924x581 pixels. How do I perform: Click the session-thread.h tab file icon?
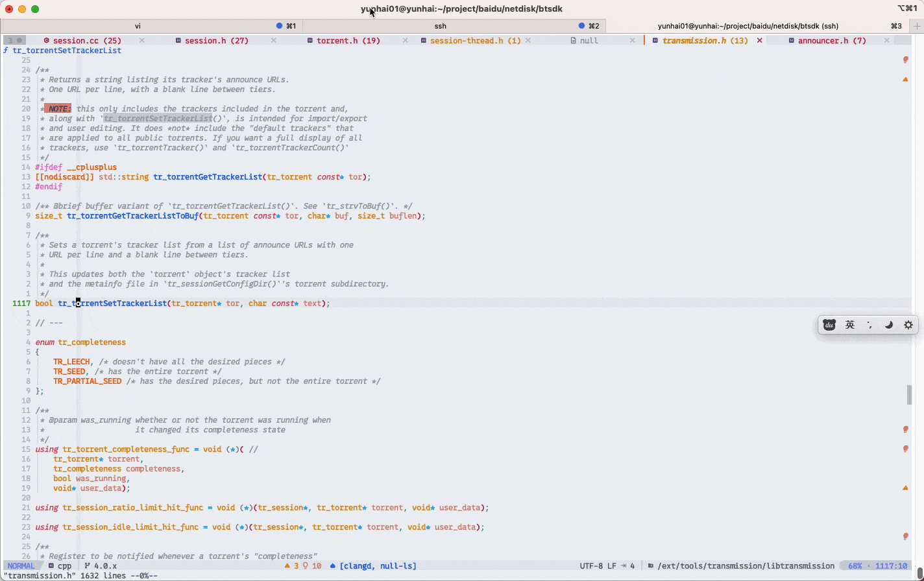point(424,40)
